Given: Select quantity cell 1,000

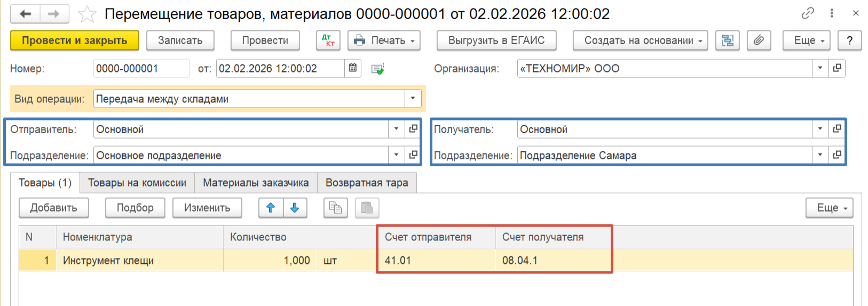Looking at the screenshot, I should 270,261.
